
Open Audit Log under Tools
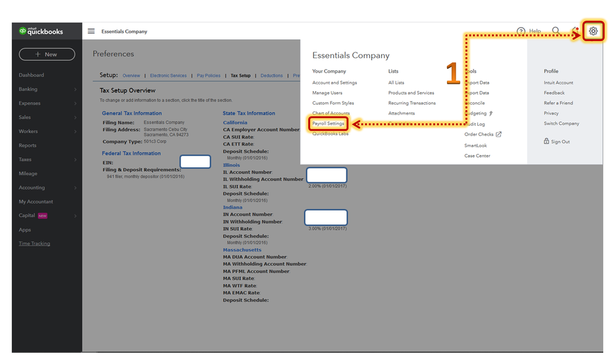click(475, 124)
